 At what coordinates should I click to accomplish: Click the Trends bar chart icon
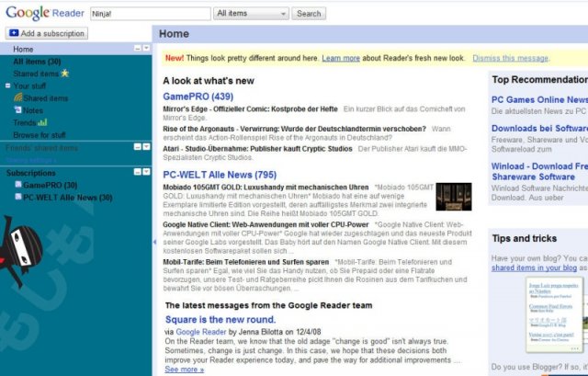tap(43, 122)
